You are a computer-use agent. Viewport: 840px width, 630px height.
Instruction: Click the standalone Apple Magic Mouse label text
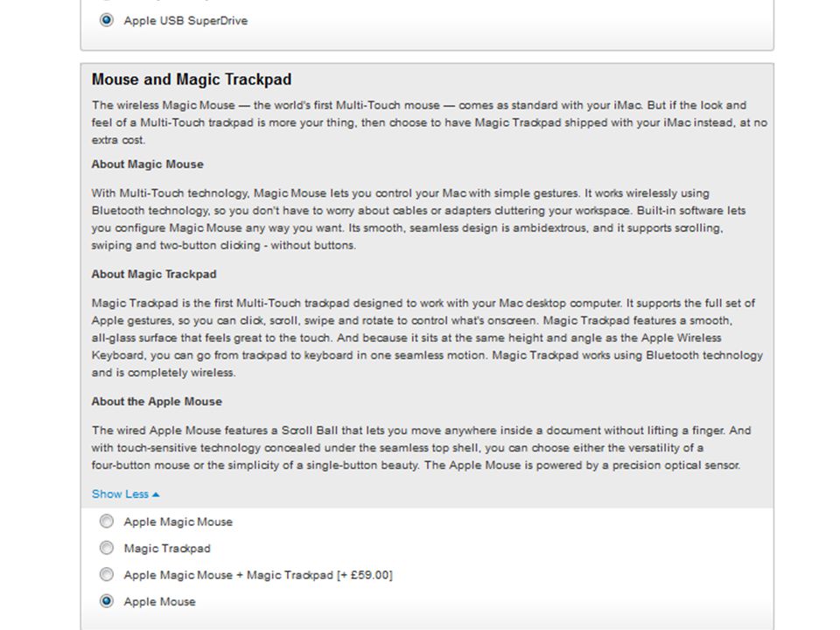coord(178,521)
